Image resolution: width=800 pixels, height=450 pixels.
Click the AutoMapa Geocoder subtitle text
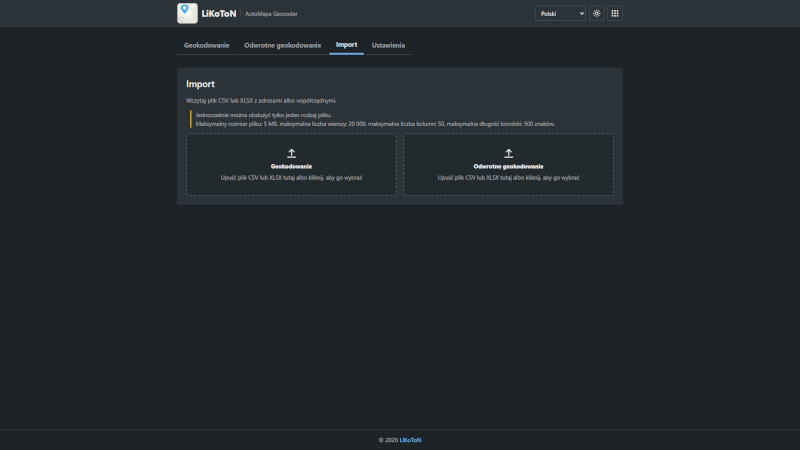click(x=271, y=14)
